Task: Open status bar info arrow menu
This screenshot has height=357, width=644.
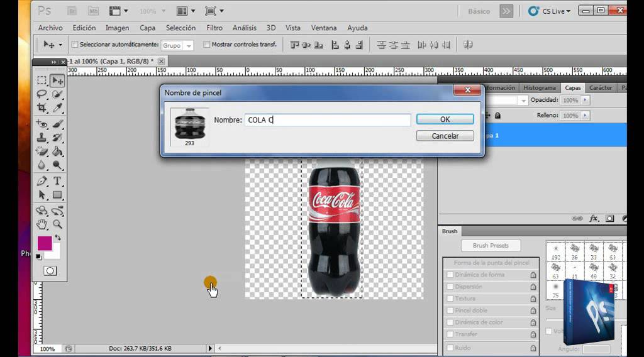Action: 210,348
